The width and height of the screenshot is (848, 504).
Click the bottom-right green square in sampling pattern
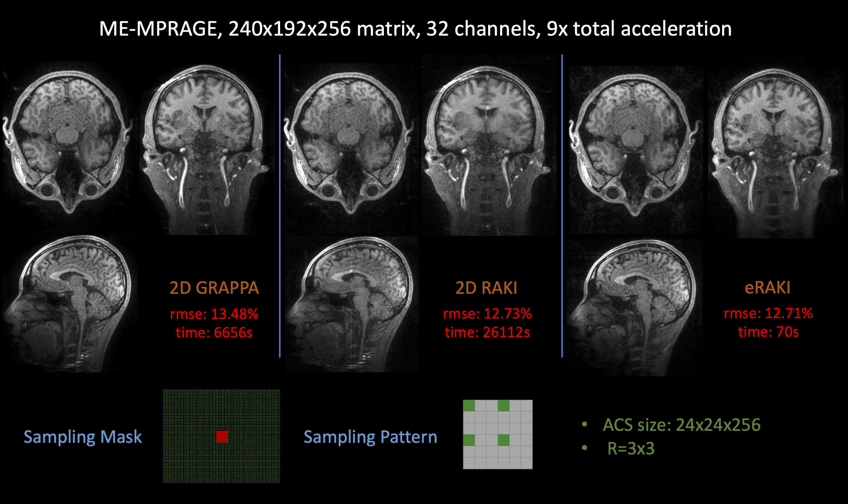click(504, 440)
